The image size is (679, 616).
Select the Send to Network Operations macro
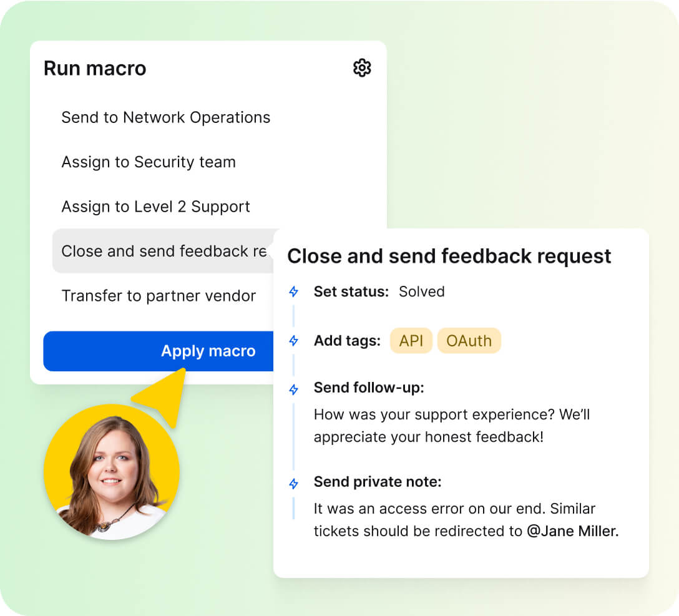coord(165,117)
